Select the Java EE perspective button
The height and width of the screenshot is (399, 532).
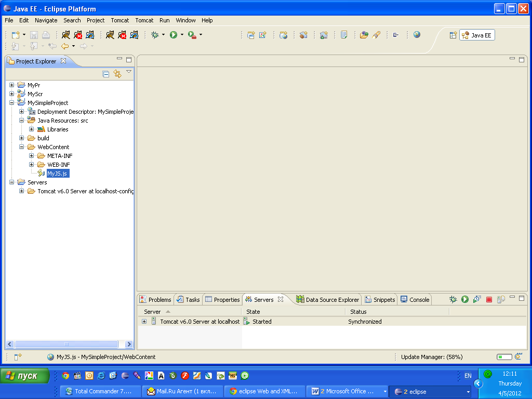tap(477, 35)
